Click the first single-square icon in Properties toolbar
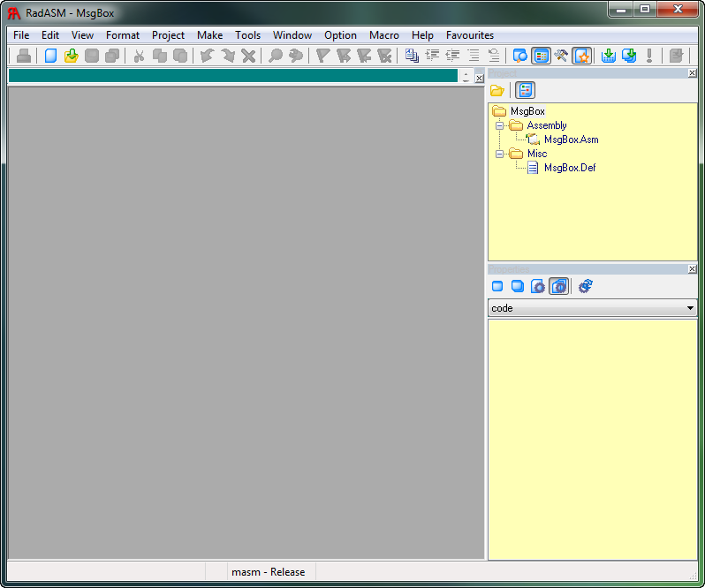The image size is (705, 588). pos(497,286)
